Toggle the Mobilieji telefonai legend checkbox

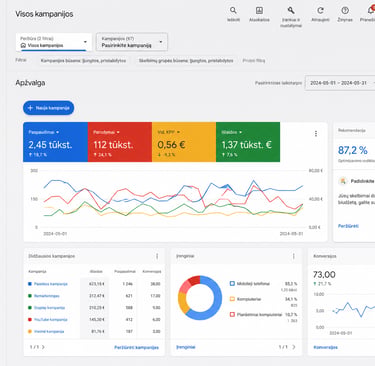[x=232, y=284]
